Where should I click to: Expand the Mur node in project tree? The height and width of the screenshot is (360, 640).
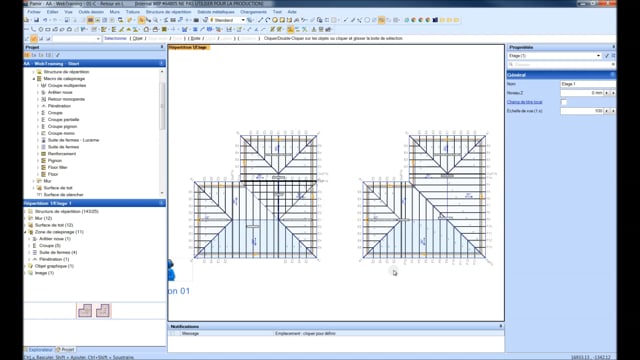pyautogui.click(x=34, y=181)
